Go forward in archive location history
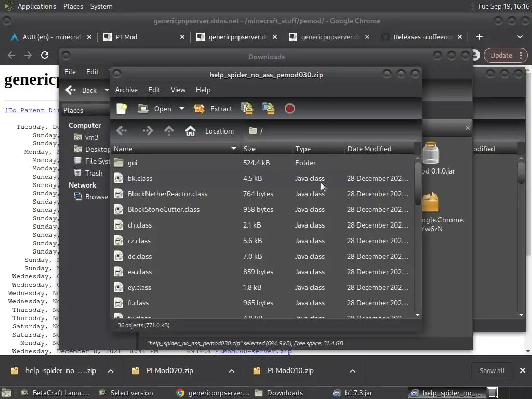 click(x=148, y=130)
